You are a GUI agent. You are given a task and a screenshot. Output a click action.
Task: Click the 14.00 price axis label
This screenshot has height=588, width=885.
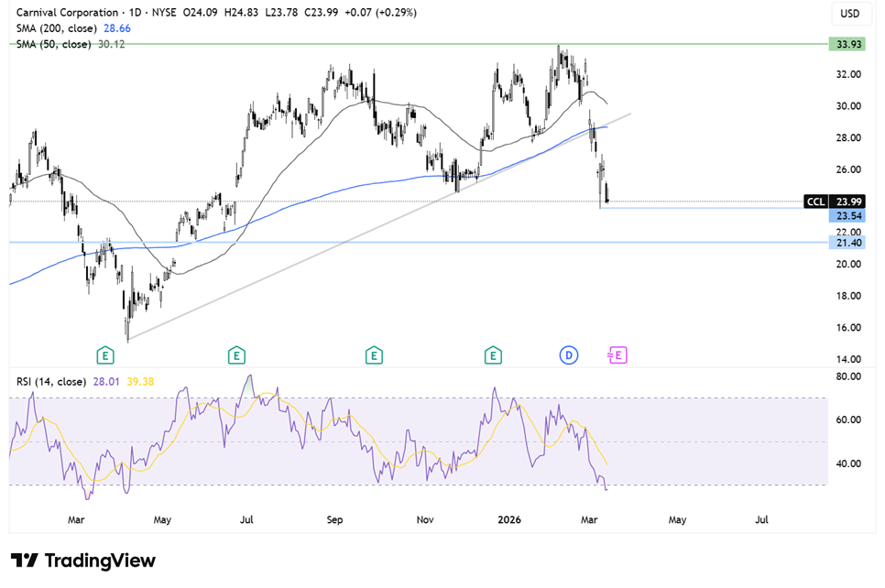(x=848, y=359)
